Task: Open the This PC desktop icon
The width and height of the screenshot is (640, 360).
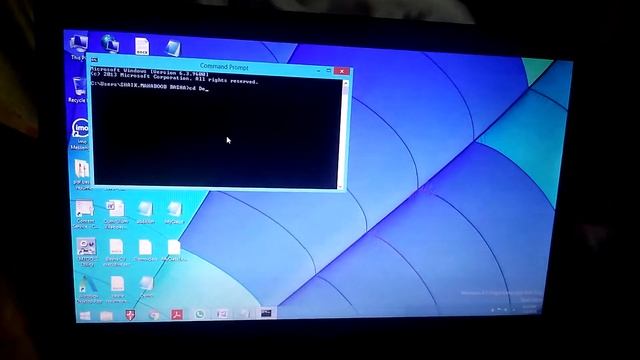Action: click(x=79, y=45)
